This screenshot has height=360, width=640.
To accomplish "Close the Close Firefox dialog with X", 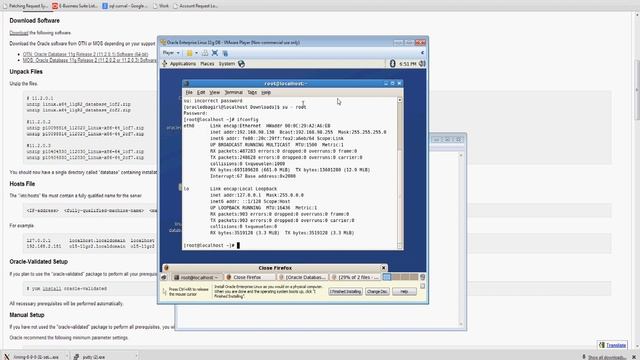I will pyautogui.click(x=383, y=268).
